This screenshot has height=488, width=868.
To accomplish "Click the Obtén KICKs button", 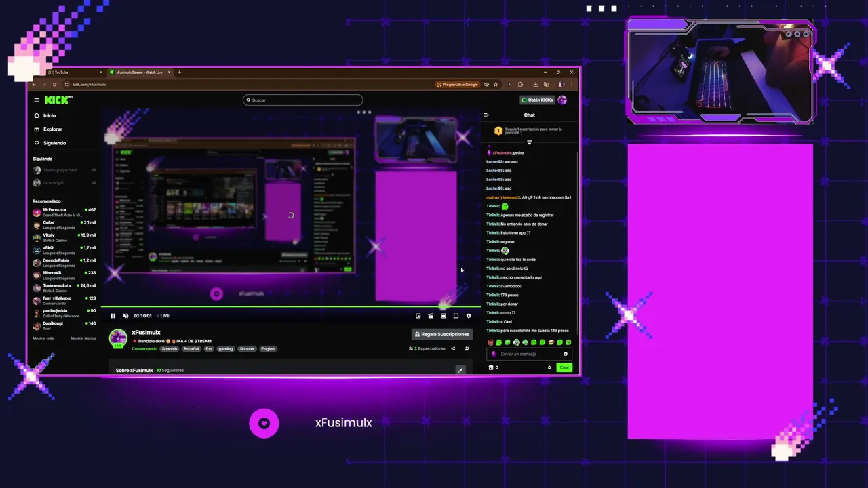I will 537,100.
